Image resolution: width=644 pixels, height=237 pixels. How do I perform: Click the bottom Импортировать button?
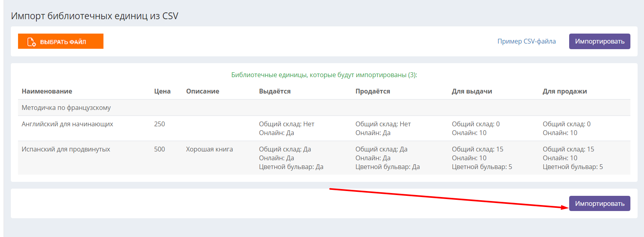click(x=600, y=203)
